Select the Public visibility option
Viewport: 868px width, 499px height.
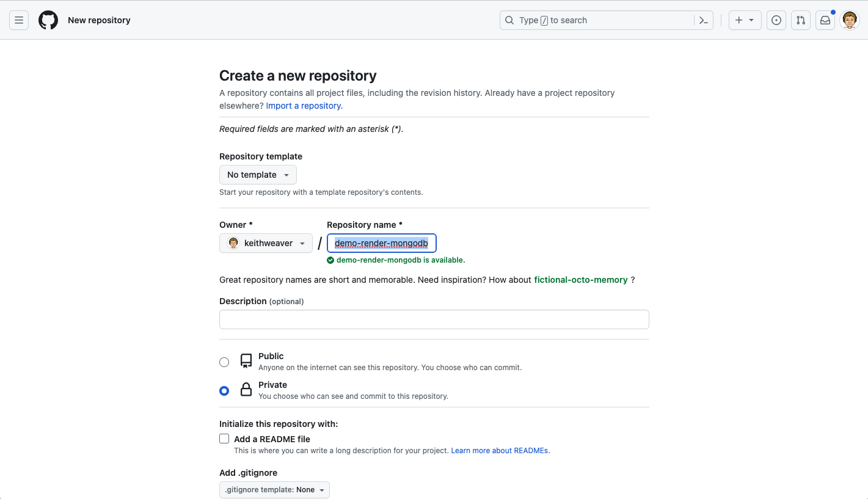(x=224, y=362)
